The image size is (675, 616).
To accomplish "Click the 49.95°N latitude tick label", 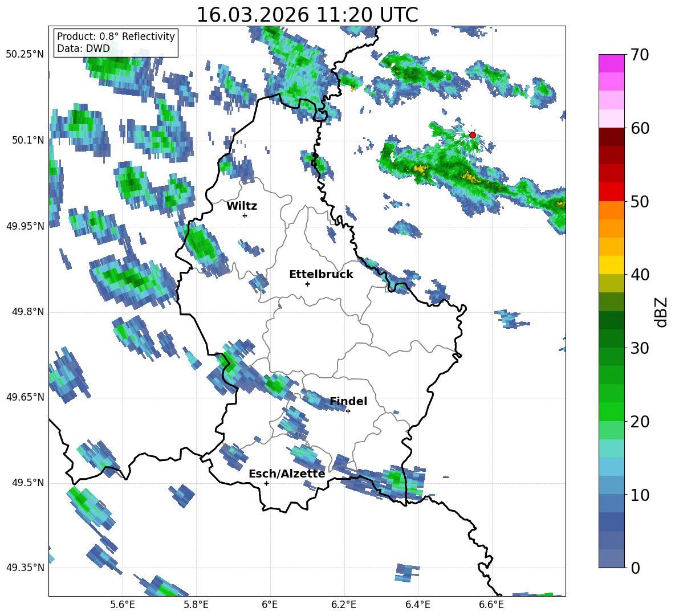I will (x=25, y=226).
